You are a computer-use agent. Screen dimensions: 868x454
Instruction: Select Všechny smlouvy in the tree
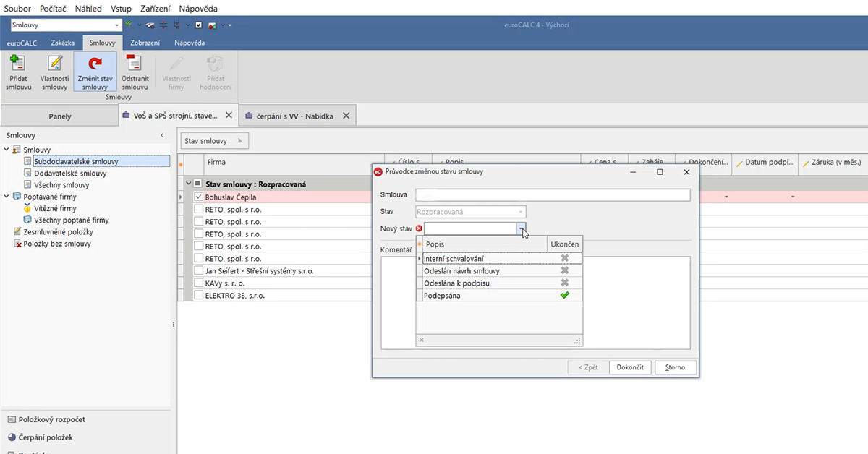pyautogui.click(x=61, y=185)
